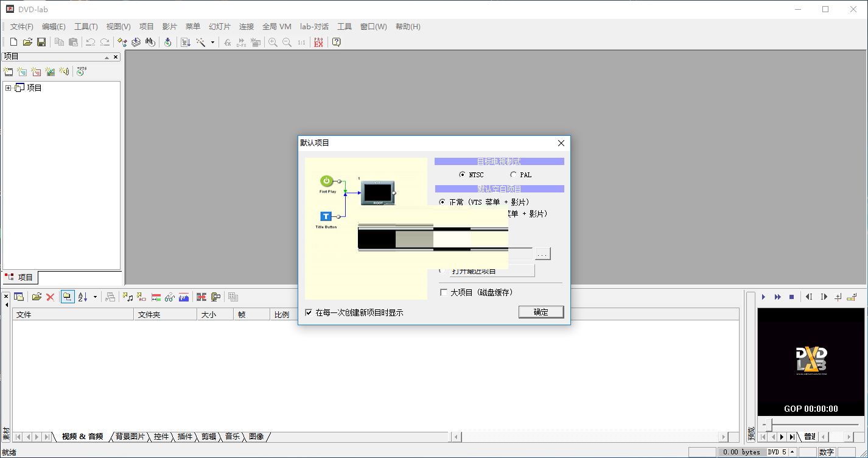
Task: Close the project panel with its X
Action: click(116, 57)
